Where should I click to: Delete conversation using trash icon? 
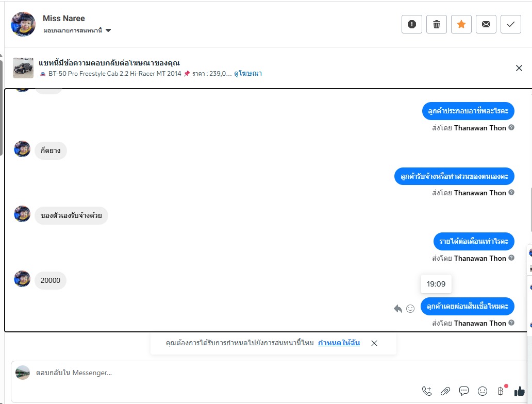pos(437,24)
